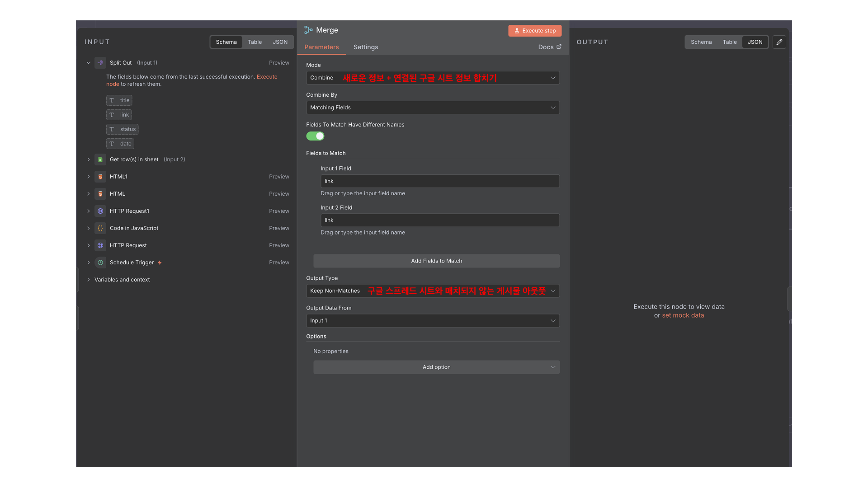Click the set mock data link
Viewport: 868px width, 488px height.
click(683, 315)
